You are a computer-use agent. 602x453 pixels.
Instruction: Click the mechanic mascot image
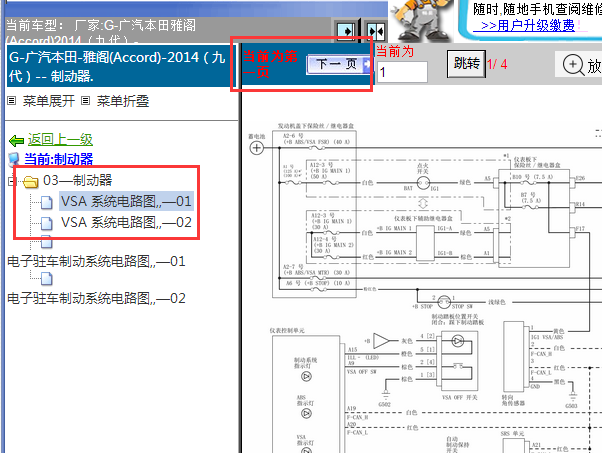422,20
